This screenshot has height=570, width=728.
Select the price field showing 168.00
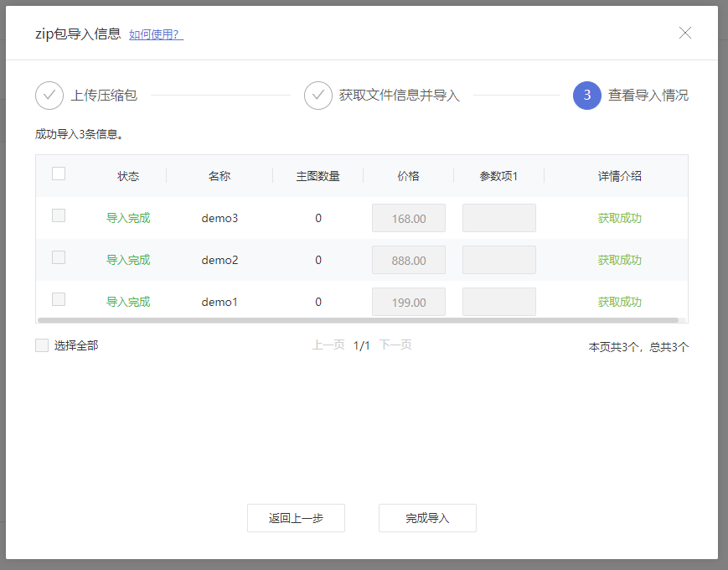[x=408, y=218]
